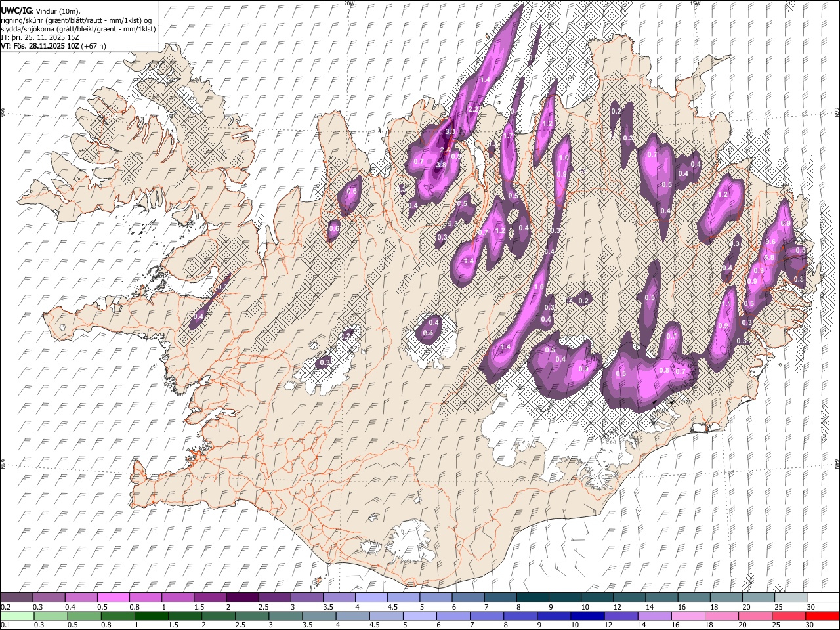Click the '3.8' snowfall value on the map
Viewport: 840px width, 630px height.
coord(441,165)
